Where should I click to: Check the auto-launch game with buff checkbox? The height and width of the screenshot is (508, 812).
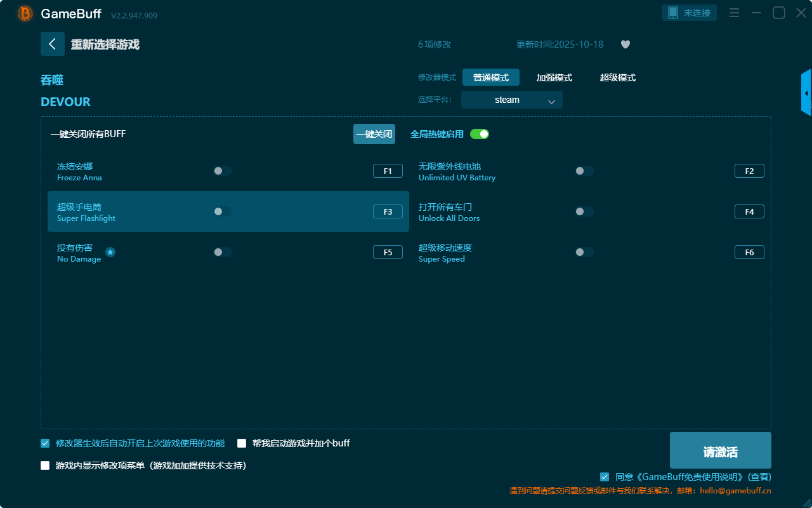[x=242, y=443]
